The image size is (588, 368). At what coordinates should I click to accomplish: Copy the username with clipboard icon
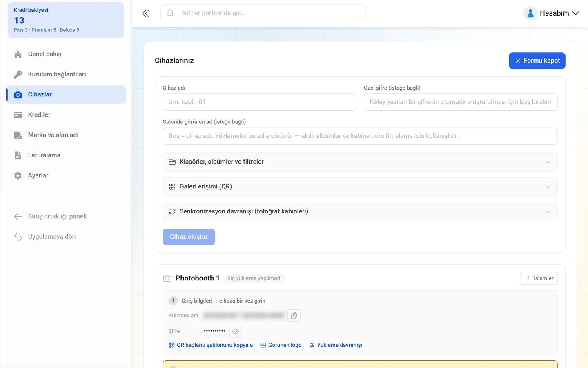click(294, 316)
